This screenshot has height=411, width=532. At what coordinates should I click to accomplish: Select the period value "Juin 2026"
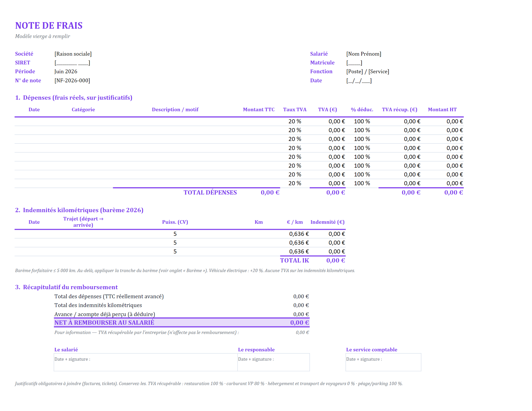(x=66, y=71)
